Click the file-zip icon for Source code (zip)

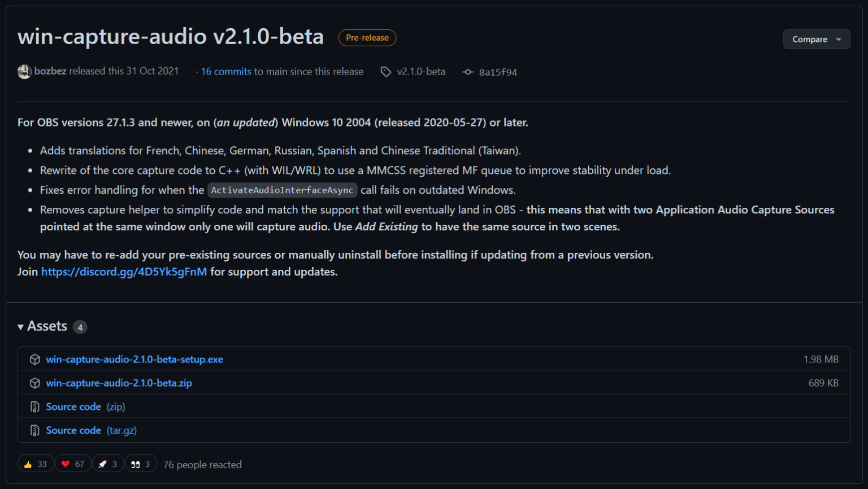point(35,407)
